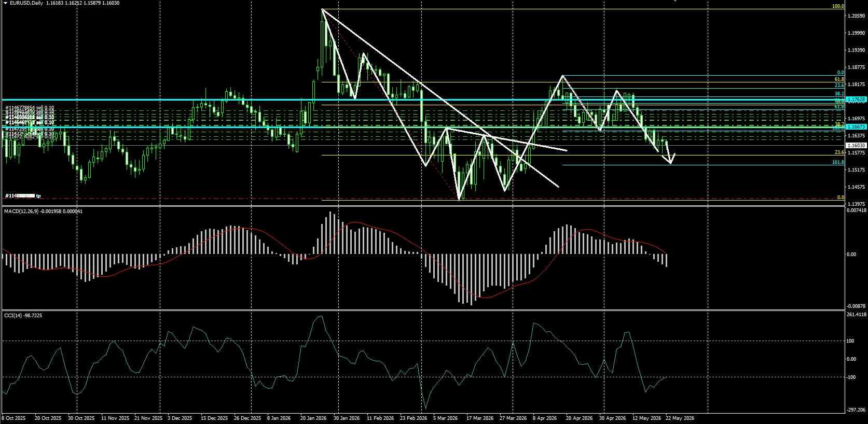
Task: Select the 161.8 Fibonacci extension label
Action: [838, 162]
